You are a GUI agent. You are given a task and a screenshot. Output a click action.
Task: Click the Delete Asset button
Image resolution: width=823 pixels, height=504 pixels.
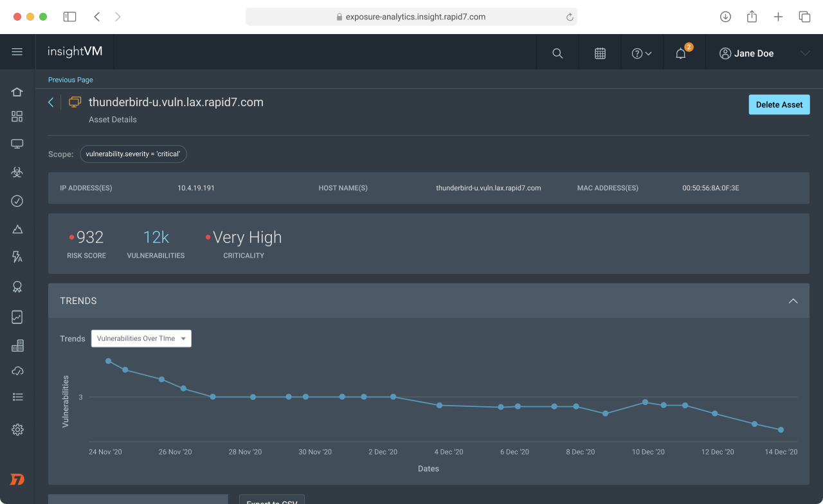[x=779, y=105]
